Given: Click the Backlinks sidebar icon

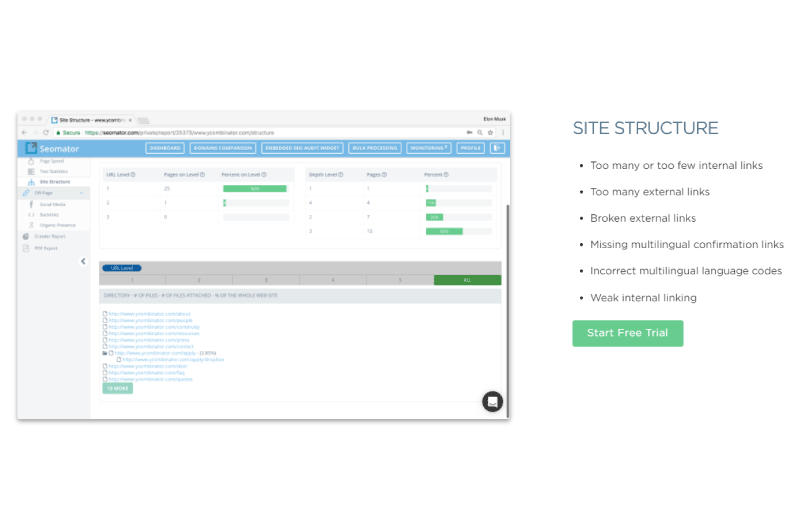Looking at the screenshot, I should pos(31,215).
